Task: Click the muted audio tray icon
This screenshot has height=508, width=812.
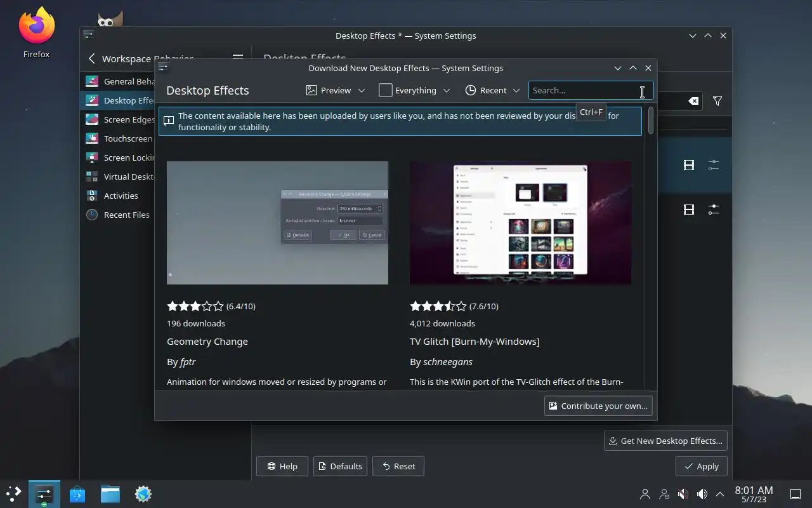Action: point(683,494)
